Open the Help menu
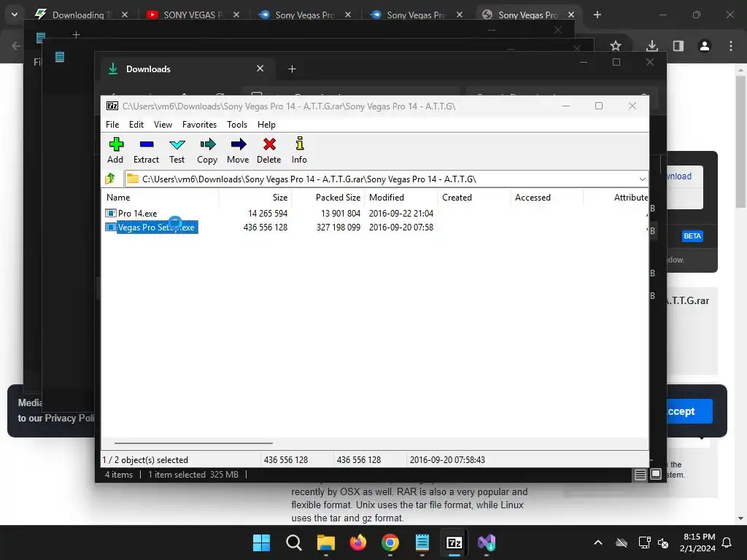The width and height of the screenshot is (747, 560). pos(267,124)
